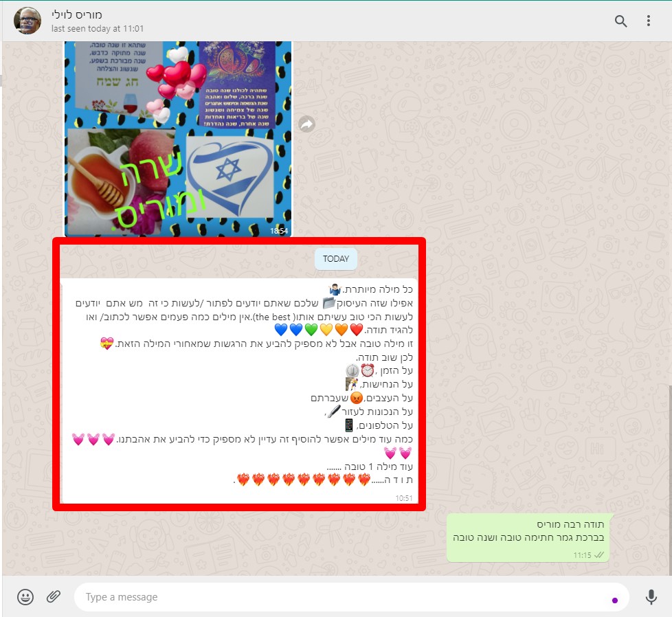The height and width of the screenshot is (617, 672).
Task: Click the phone emoji in the message
Action: coord(349,425)
